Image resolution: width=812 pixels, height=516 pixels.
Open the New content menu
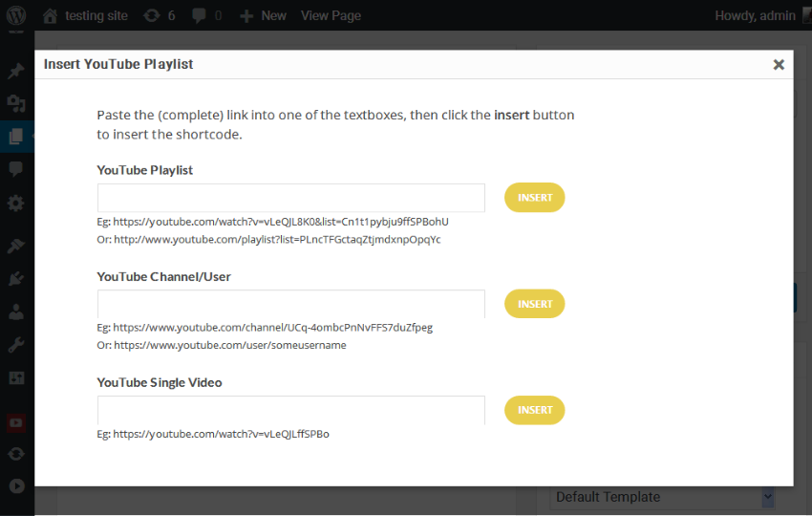[x=263, y=15]
